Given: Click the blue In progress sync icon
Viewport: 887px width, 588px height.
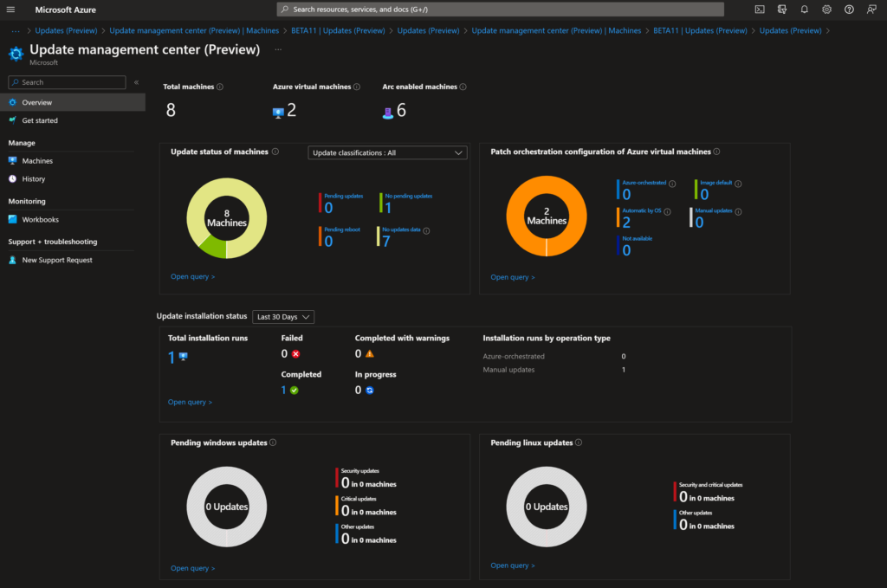Looking at the screenshot, I should [x=370, y=390].
